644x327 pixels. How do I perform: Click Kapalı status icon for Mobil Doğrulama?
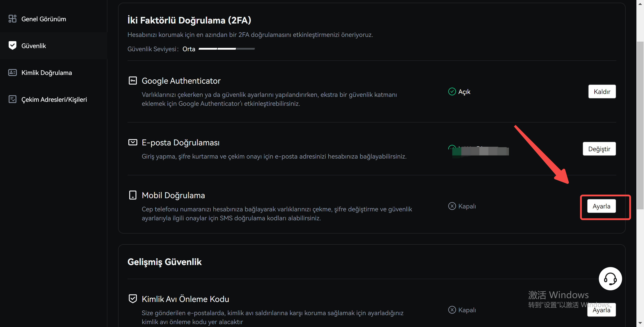coord(452,206)
